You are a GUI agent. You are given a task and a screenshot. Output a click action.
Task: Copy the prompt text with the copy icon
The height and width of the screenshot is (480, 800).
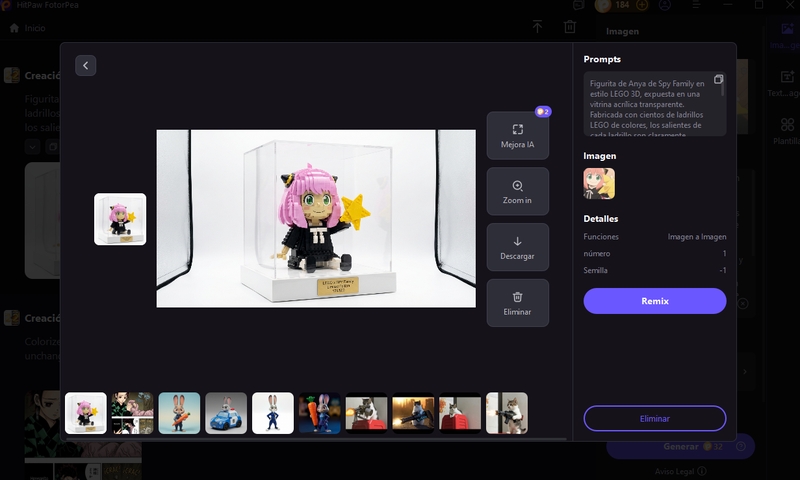(x=718, y=80)
